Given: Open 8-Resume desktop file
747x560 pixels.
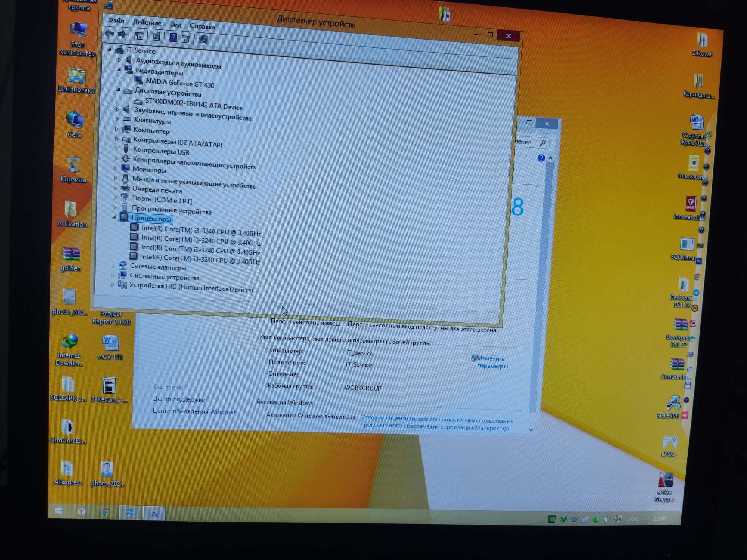Looking at the screenshot, I should [109, 391].
